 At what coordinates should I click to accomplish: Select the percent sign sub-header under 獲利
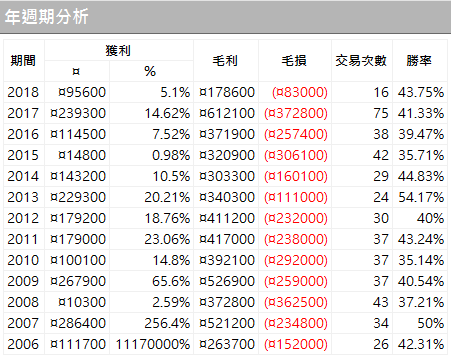coord(151,71)
